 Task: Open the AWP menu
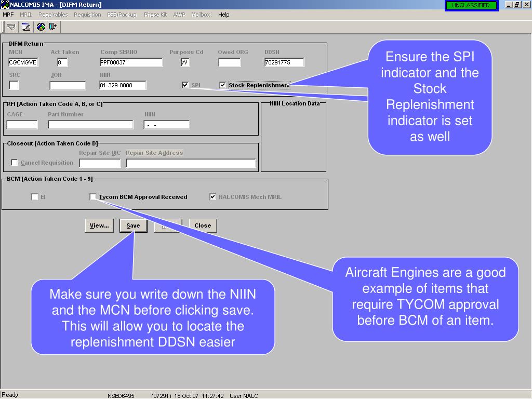[179, 15]
